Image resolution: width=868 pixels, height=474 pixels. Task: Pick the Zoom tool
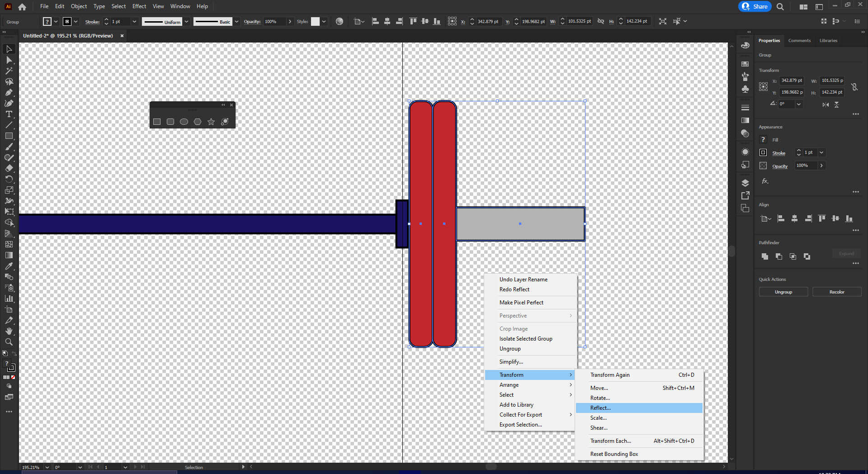pos(9,342)
